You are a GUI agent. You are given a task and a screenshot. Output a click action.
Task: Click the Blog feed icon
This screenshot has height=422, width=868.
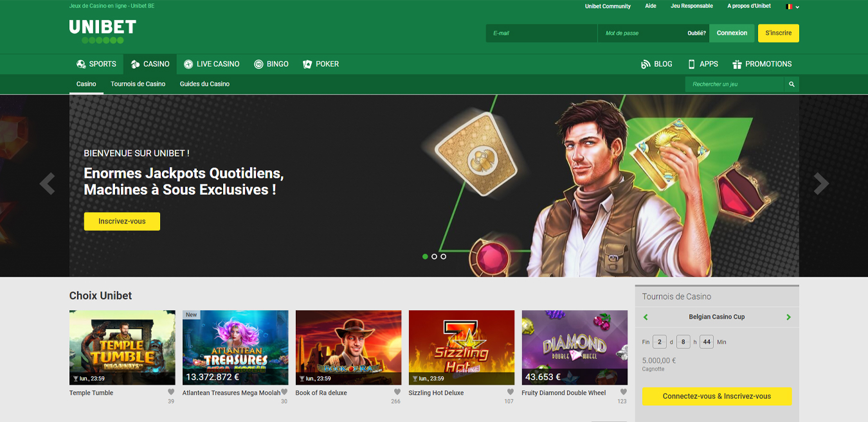point(646,64)
